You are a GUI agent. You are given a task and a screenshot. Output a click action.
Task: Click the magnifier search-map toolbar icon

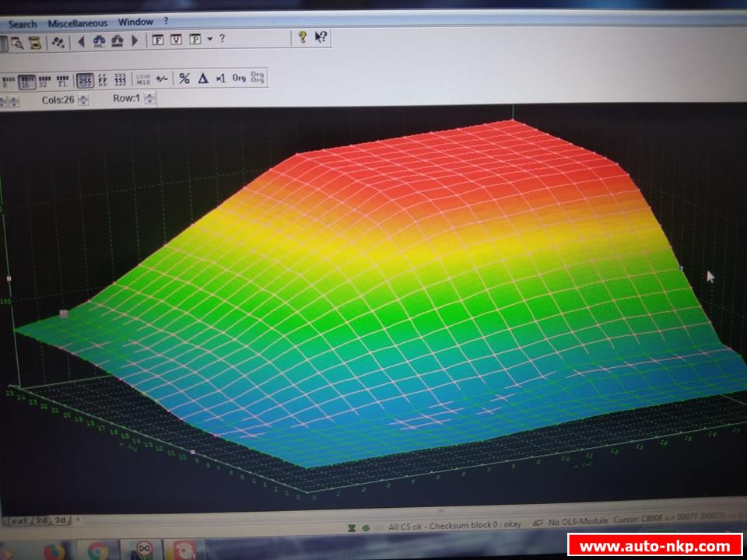click(x=17, y=44)
